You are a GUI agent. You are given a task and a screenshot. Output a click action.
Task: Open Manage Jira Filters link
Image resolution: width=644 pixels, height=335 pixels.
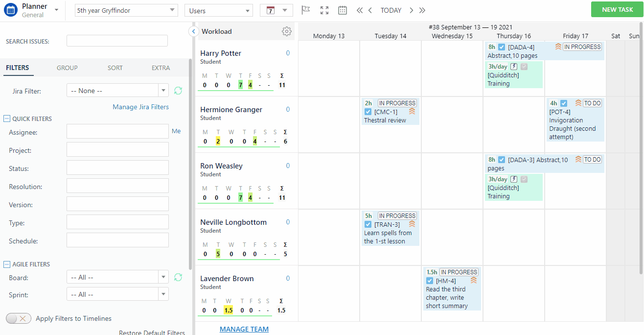coord(141,107)
